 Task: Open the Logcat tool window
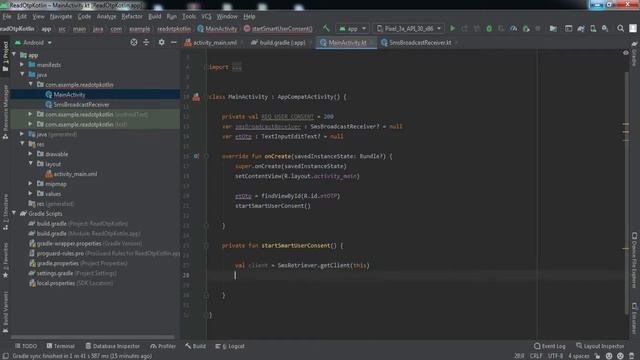tap(230, 346)
